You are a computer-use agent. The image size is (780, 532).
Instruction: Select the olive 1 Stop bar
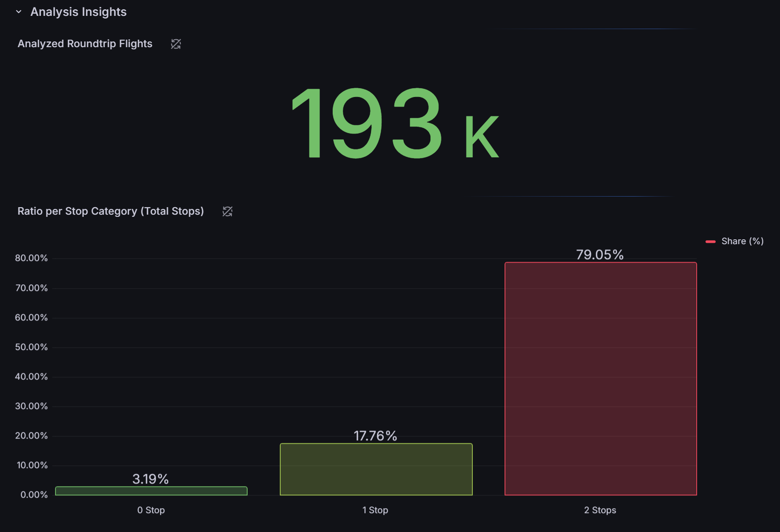coord(376,469)
